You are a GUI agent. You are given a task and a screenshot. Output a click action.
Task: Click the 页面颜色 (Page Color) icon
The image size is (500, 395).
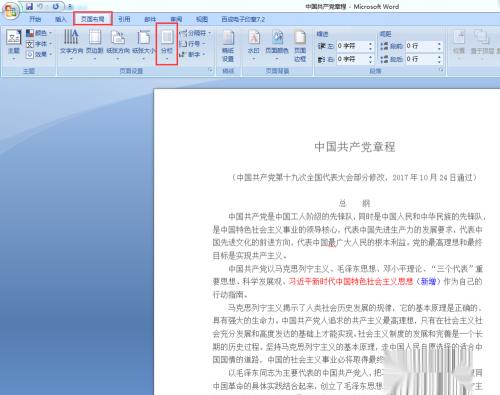[x=277, y=37]
